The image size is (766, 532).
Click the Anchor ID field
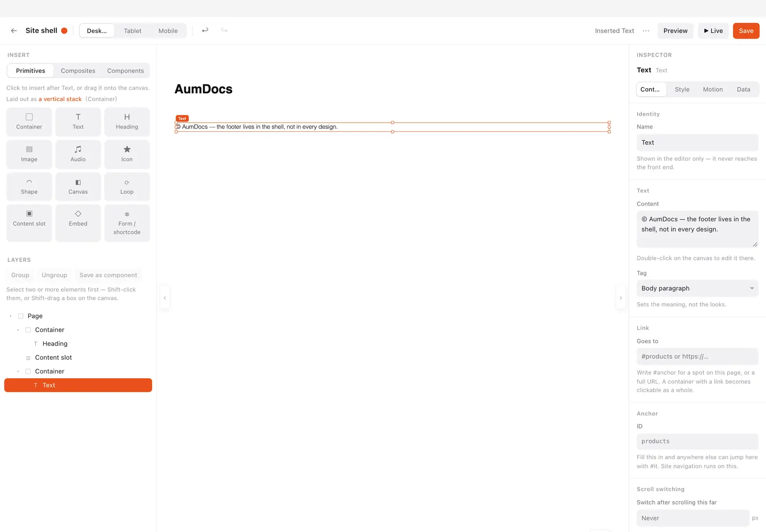[697, 441]
